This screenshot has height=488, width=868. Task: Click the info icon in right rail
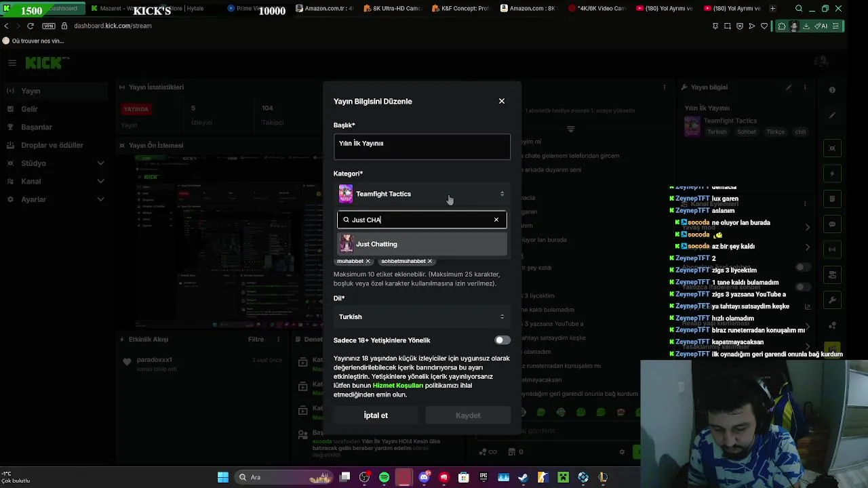[x=832, y=90]
